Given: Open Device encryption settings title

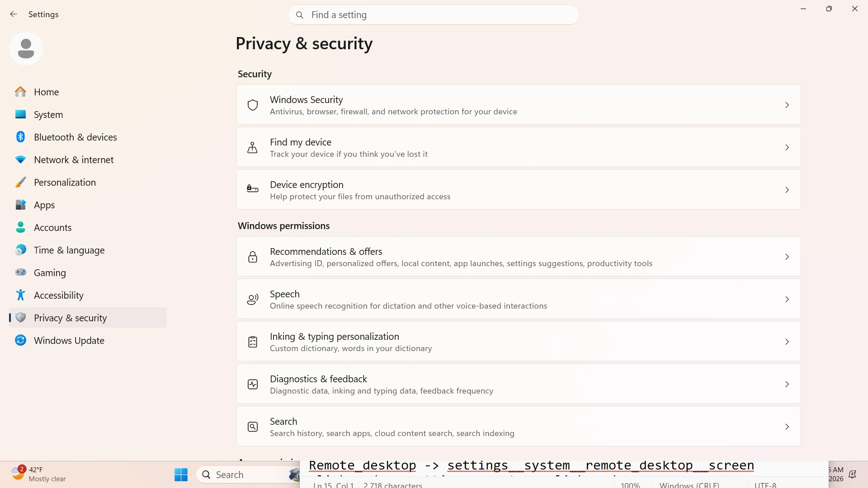Looking at the screenshot, I should [307, 184].
